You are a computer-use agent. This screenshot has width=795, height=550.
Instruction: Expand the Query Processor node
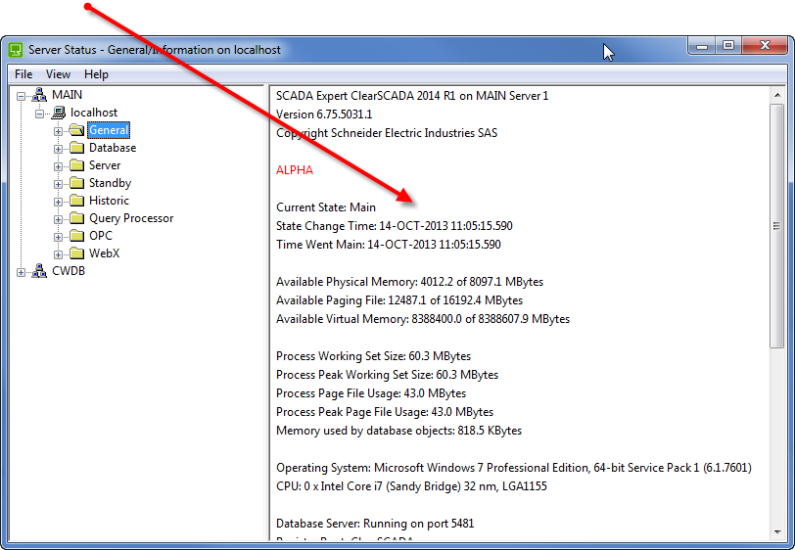[58, 219]
